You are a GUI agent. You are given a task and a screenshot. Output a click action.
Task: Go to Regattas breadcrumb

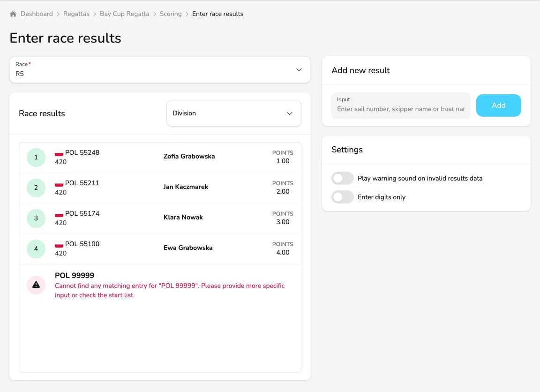(76, 14)
